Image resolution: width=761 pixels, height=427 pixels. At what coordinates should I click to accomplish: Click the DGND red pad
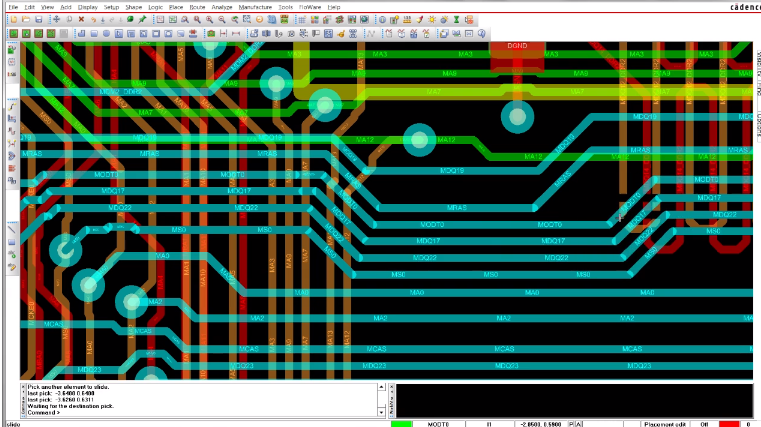point(517,57)
